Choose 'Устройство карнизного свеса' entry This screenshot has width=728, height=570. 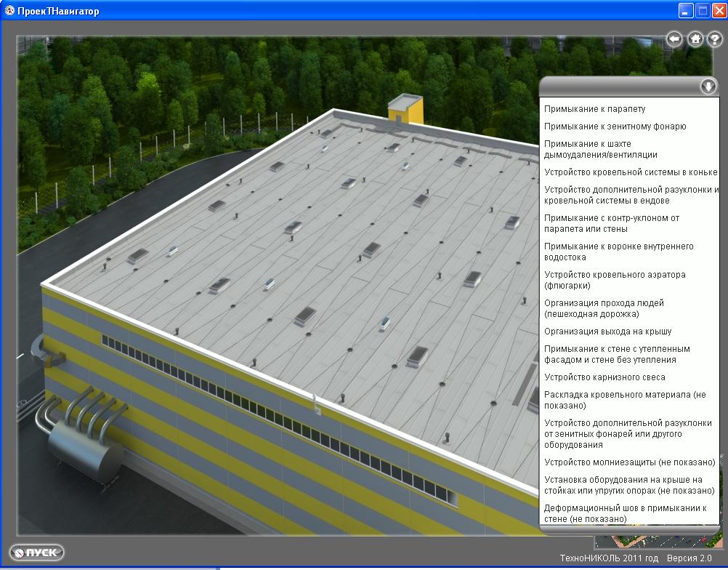pyautogui.click(x=604, y=377)
